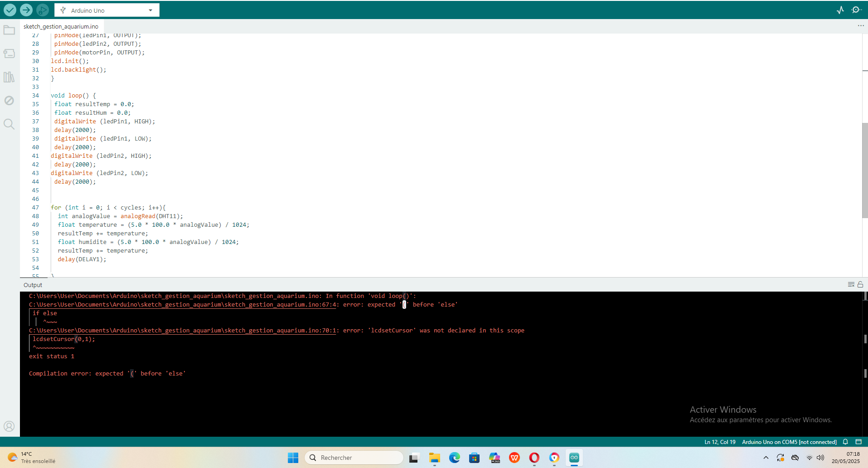Open the error link at ino:67:4
This screenshot has width=868, height=468.
(183, 305)
